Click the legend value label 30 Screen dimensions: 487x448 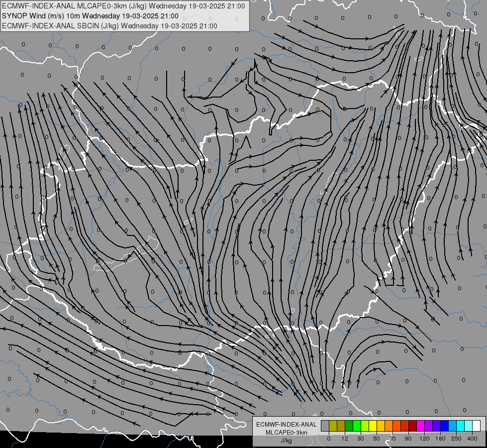click(x=361, y=439)
